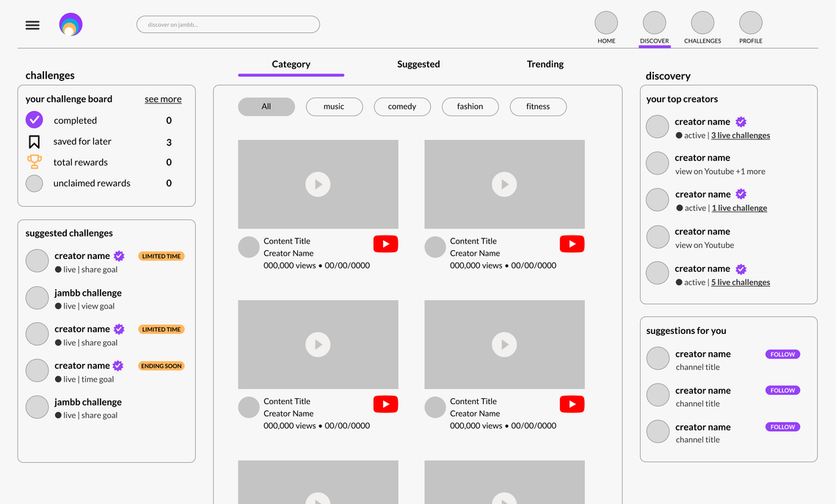
Task: Follow the second suggested creator
Action: [782, 390]
